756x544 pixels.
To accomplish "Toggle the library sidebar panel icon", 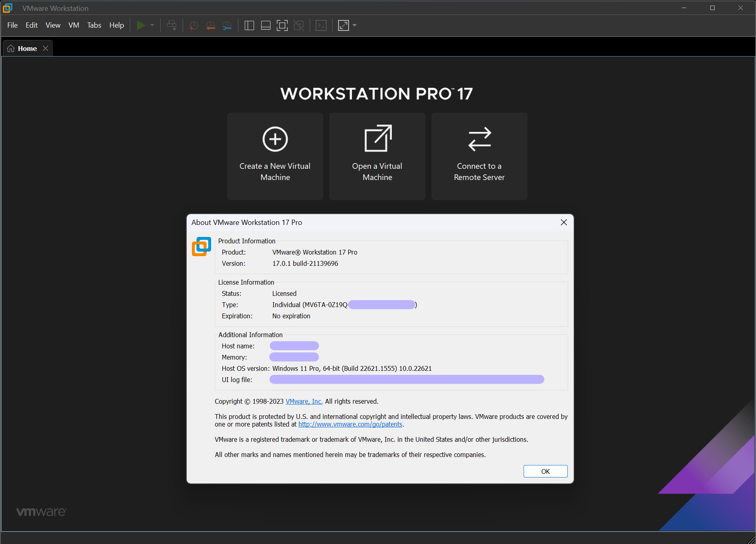I will pos(249,26).
